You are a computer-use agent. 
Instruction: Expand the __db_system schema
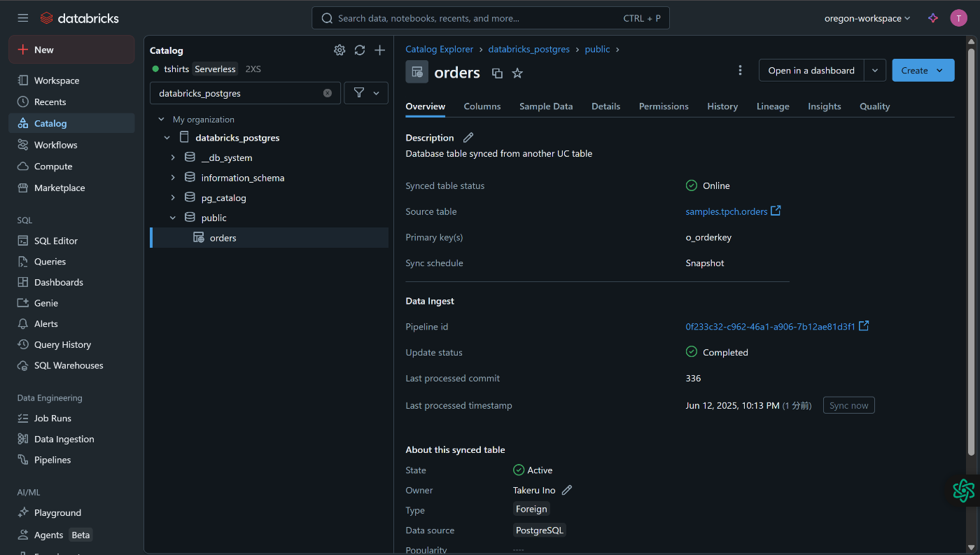173,158
